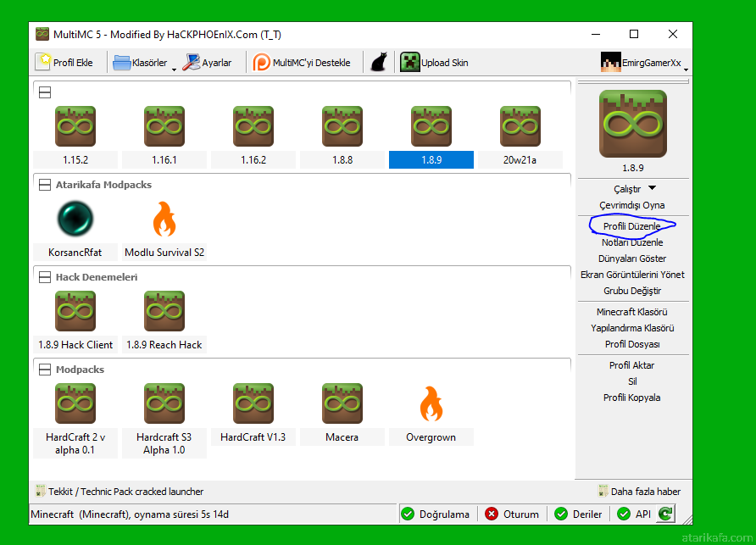Viewport: 756px width, 545px height.
Task: Select the Modlu Survival S2 flame icon
Action: 164,219
